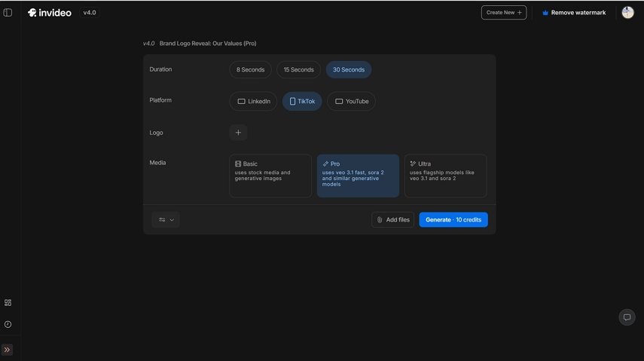
Task: Click the Media label
Action: click(x=157, y=162)
